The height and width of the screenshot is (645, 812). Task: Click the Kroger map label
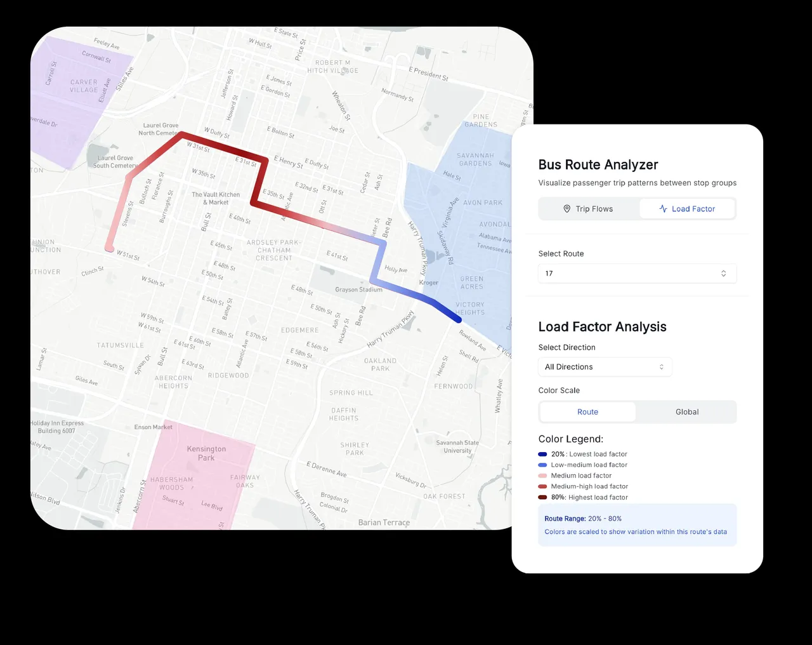click(429, 283)
